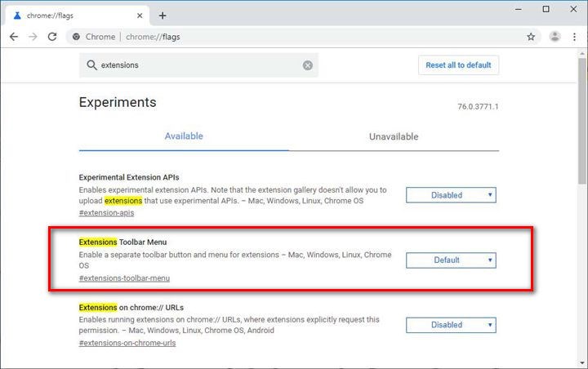Open the user profile avatar icon
The height and width of the screenshot is (369, 588).
coord(555,37)
